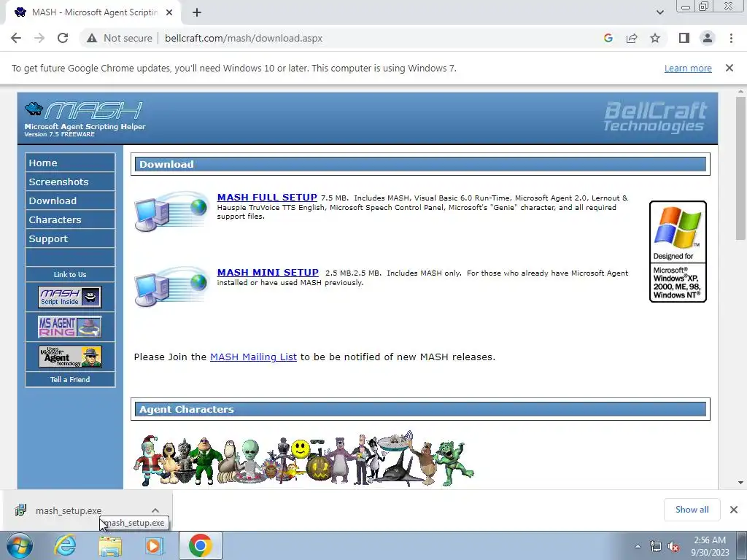Open the Download menu item

point(70,201)
